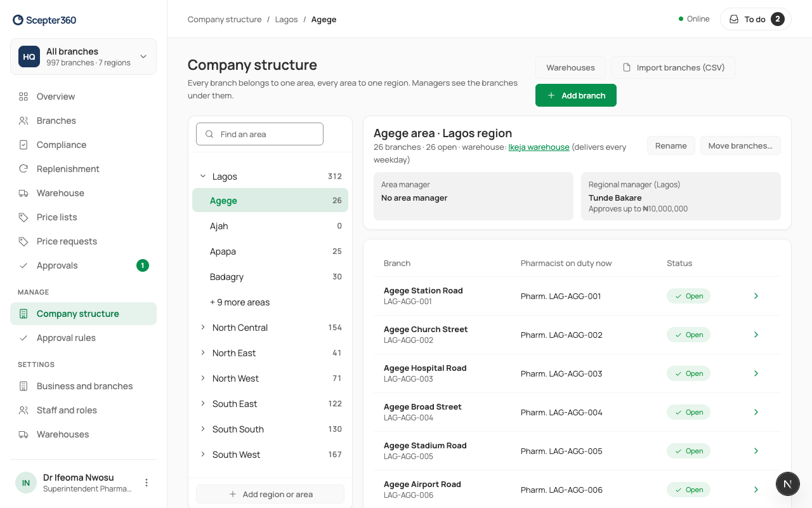Open the To do inbox button
The height and width of the screenshot is (508, 812).
(x=756, y=19)
